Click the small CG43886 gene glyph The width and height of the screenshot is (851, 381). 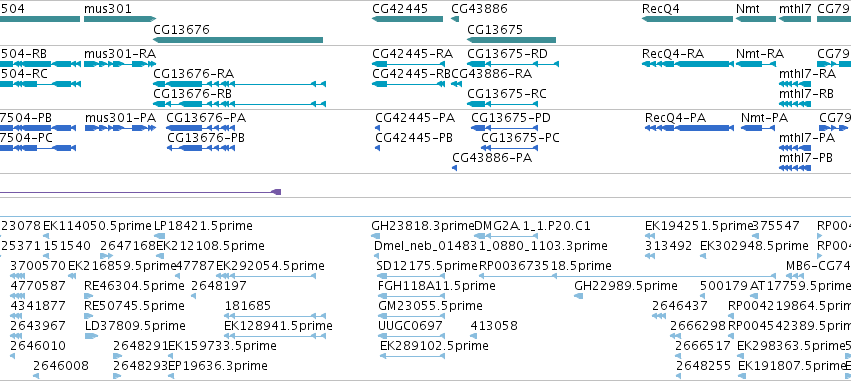coord(455,19)
